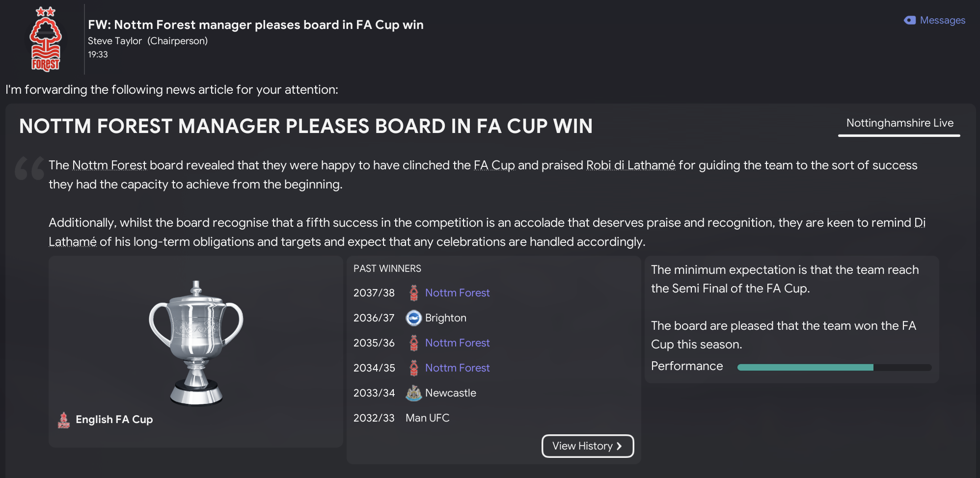
Task: Click the Newcastle crest next to 2033/34
Action: click(x=413, y=393)
